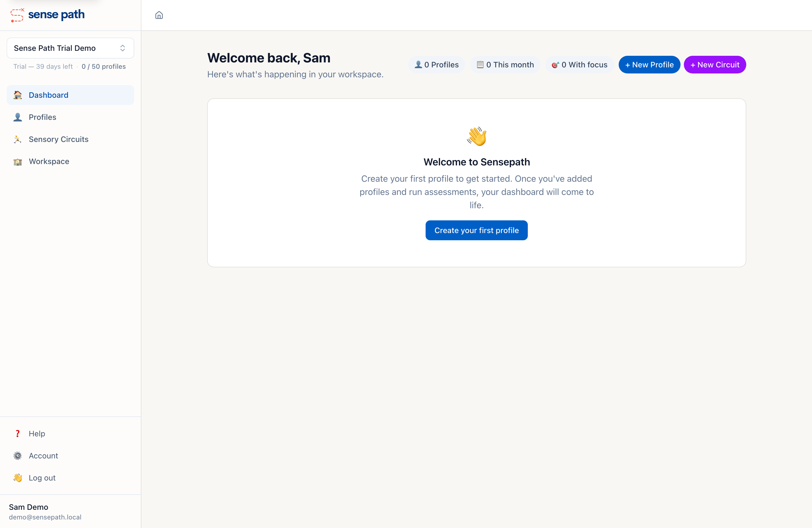The width and height of the screenshot is (812, 528).
Task: Click the demo@sensepath.local email
Action: click(45, 517)
